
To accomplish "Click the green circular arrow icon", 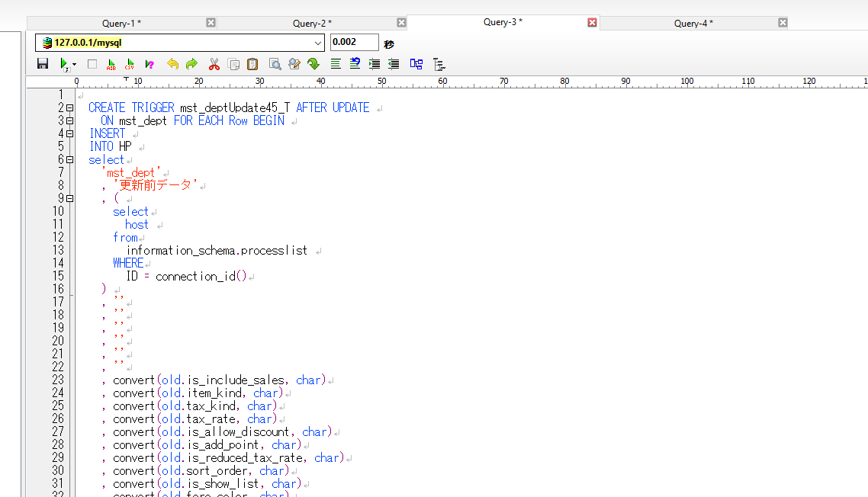I will point(313,64).
